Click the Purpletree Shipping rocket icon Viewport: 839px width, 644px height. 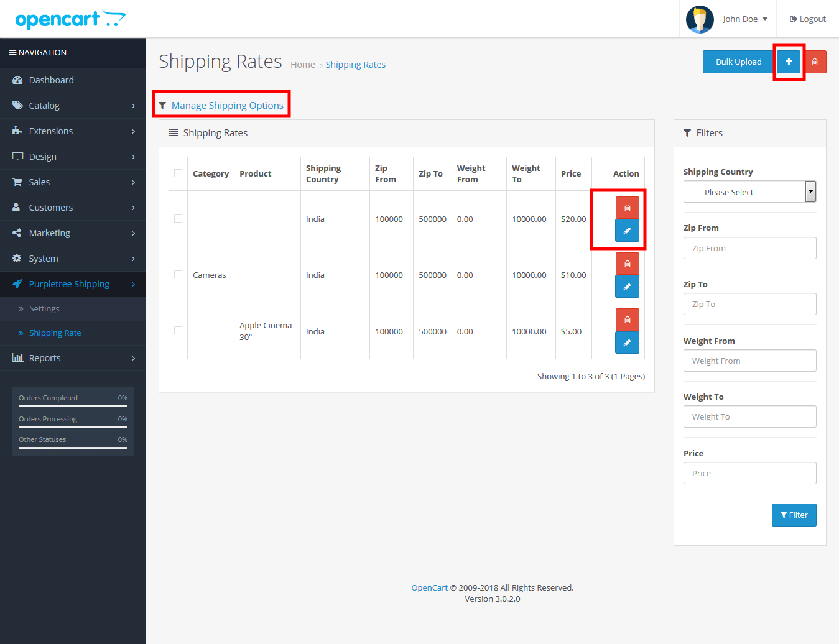[x=17, y=284]
